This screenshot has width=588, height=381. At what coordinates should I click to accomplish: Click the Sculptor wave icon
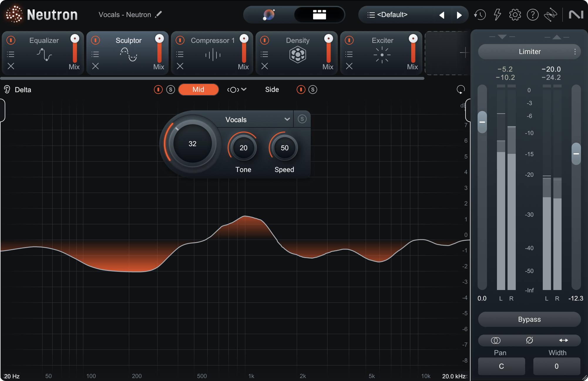[129, 55]
